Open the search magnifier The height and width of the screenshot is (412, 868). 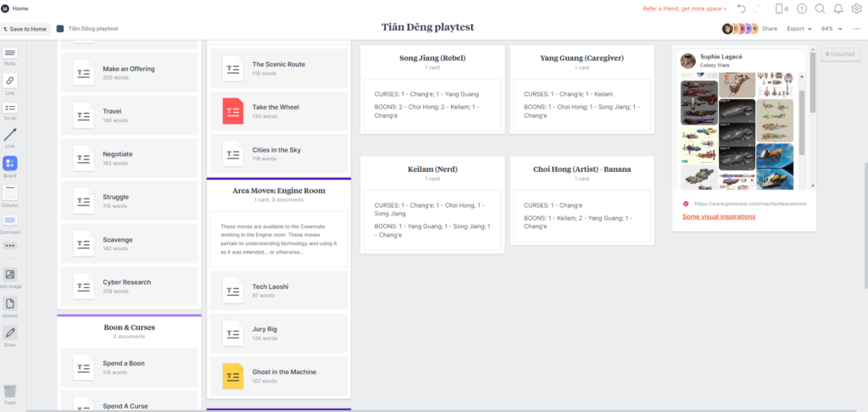(820, 8)
